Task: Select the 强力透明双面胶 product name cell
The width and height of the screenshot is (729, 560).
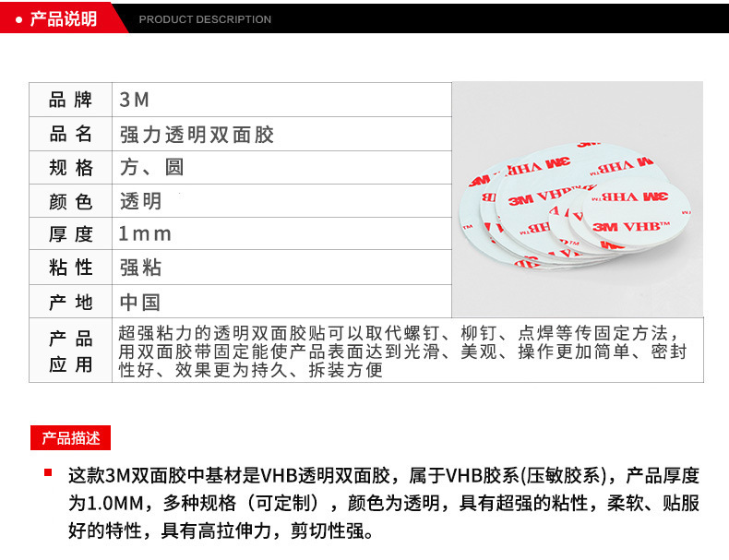Action: 197,134
